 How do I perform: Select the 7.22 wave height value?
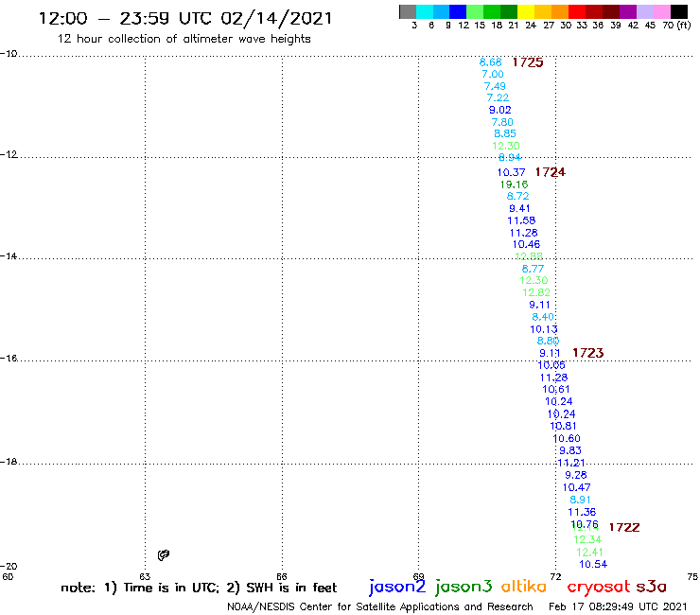(x=498, y=97)
